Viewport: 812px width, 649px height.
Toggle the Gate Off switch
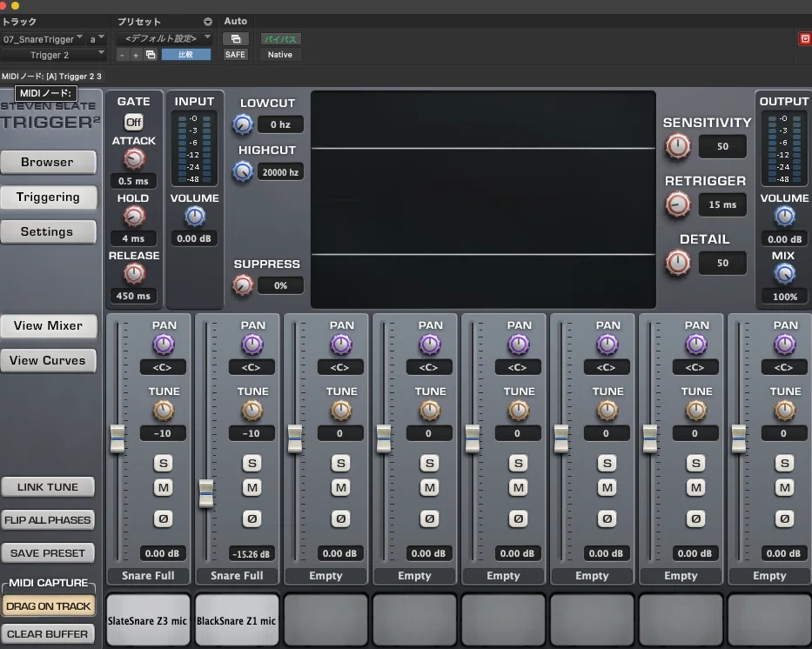[x=134, y=122]
